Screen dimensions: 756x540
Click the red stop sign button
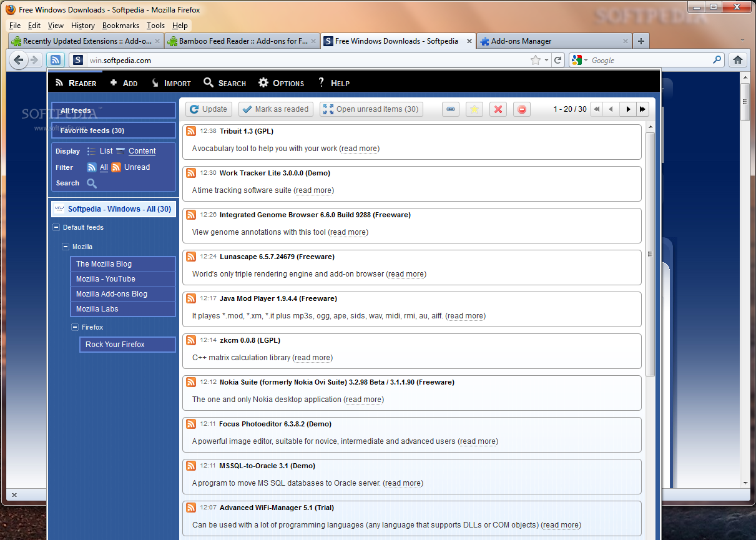522,109
